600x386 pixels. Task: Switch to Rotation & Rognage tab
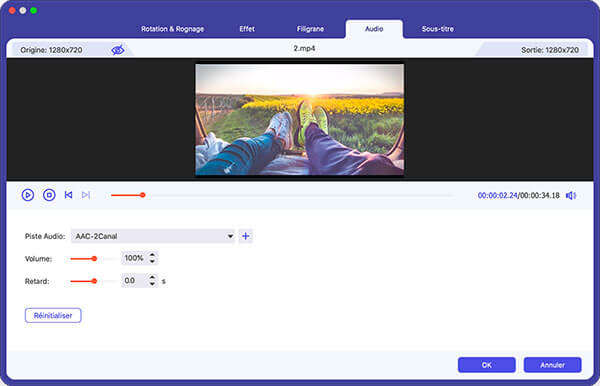(x=173, y=29)
